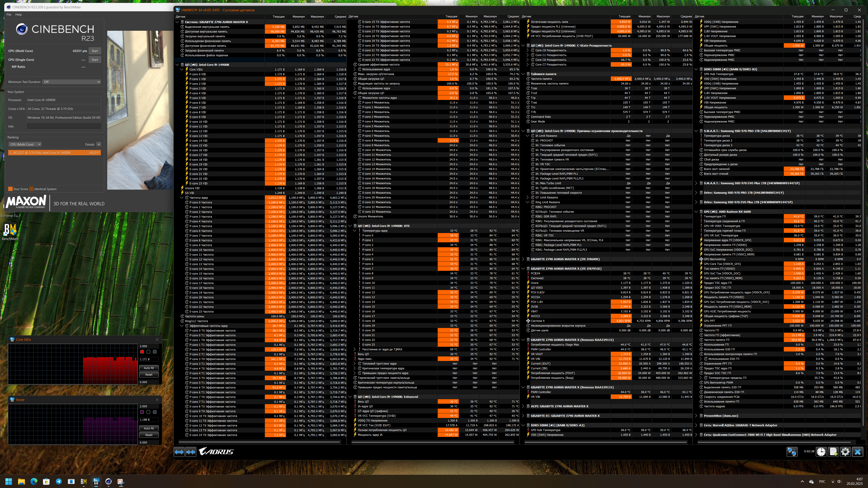Image resolution: width=868 pixels, height=488 pixels.
Task: Click the network monitors remote icon
Action: pos(792,452)
